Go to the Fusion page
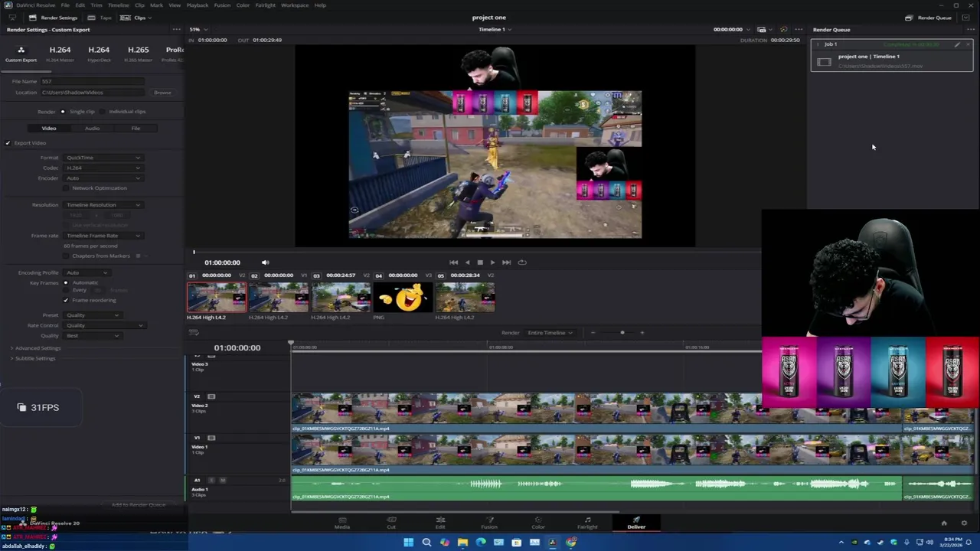The image size is (980, 551). 489,523
